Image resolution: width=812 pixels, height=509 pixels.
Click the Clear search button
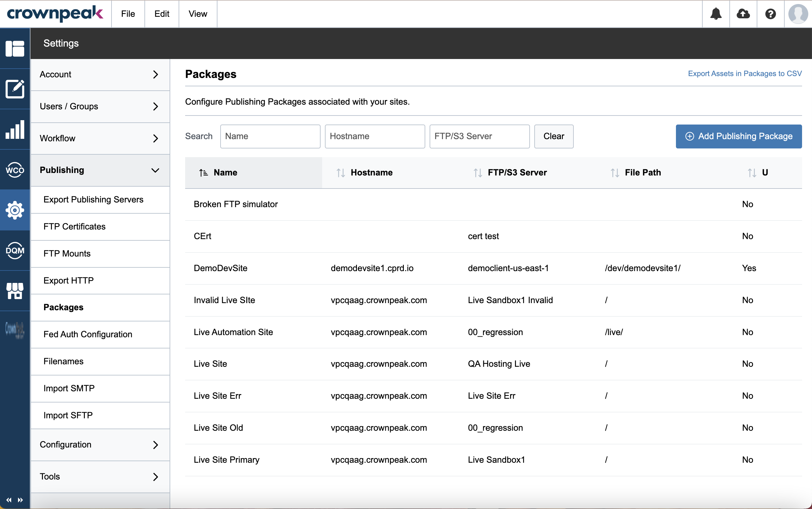tap(554, 136)
